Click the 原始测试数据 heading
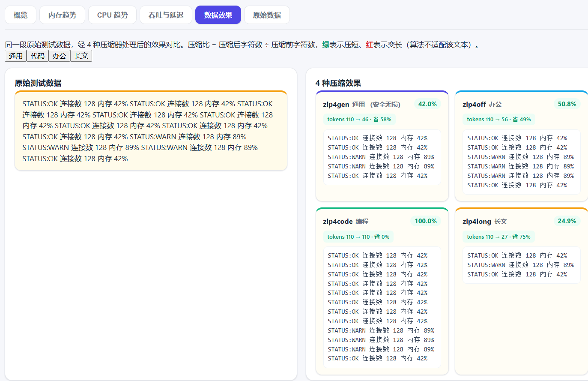 (38, 83)
